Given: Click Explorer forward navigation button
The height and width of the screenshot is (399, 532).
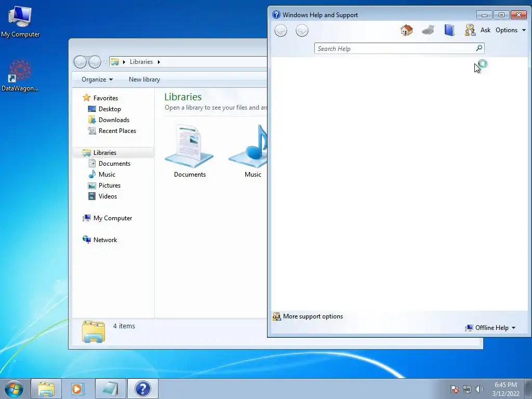Looking at the screenshot, I should [x=95, y=62].
